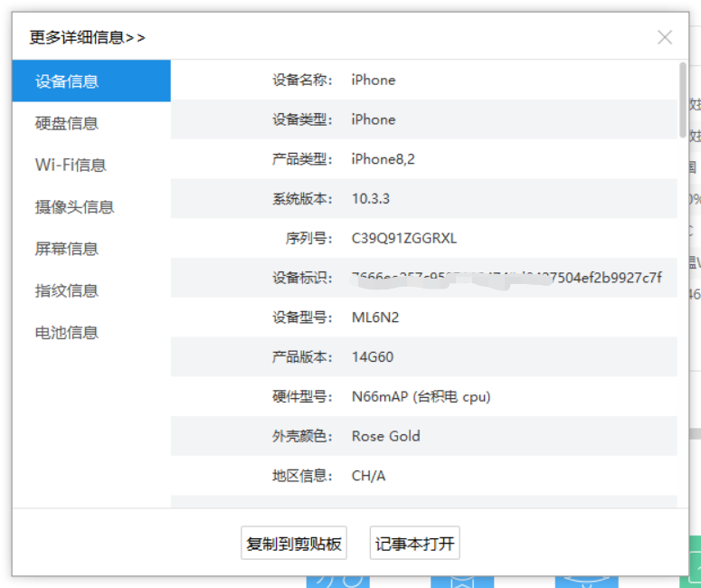The image size is (701, 588).
Task: Open the 硬盘信息 tab
Action: click(x=91, y=123)
